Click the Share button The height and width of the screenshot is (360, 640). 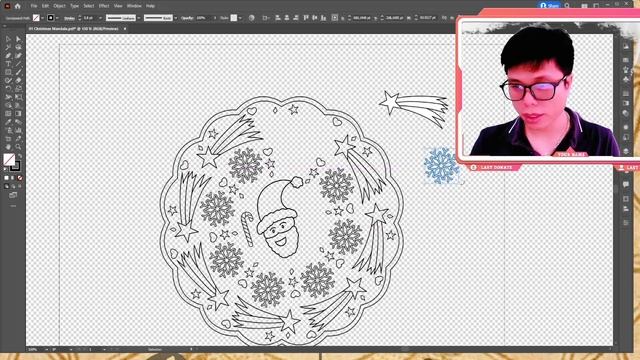point(549,6)
